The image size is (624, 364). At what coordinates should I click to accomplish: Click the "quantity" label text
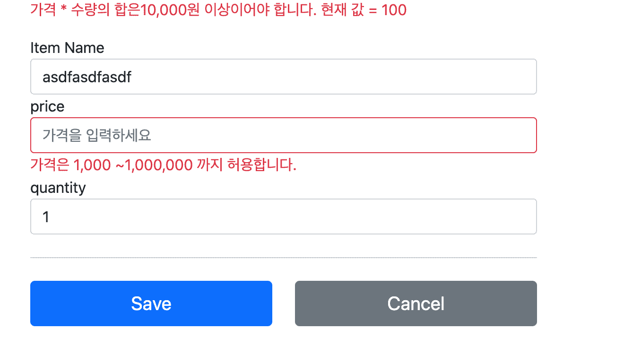pos(58,188)
